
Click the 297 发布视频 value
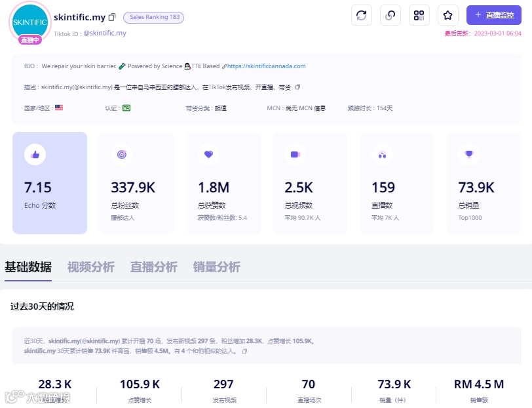tap(223, 384)
